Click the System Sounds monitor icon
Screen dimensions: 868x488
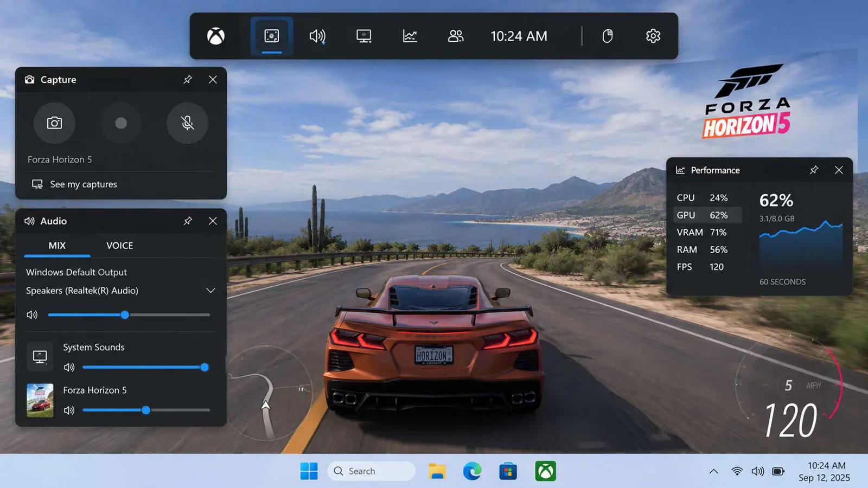click(x=40, y=357)
